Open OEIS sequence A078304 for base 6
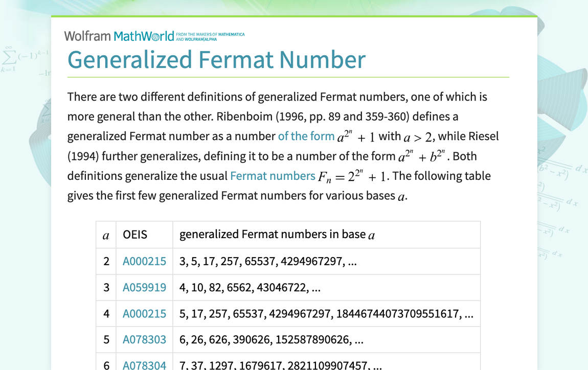588x370 pixels. click(144, 366)
